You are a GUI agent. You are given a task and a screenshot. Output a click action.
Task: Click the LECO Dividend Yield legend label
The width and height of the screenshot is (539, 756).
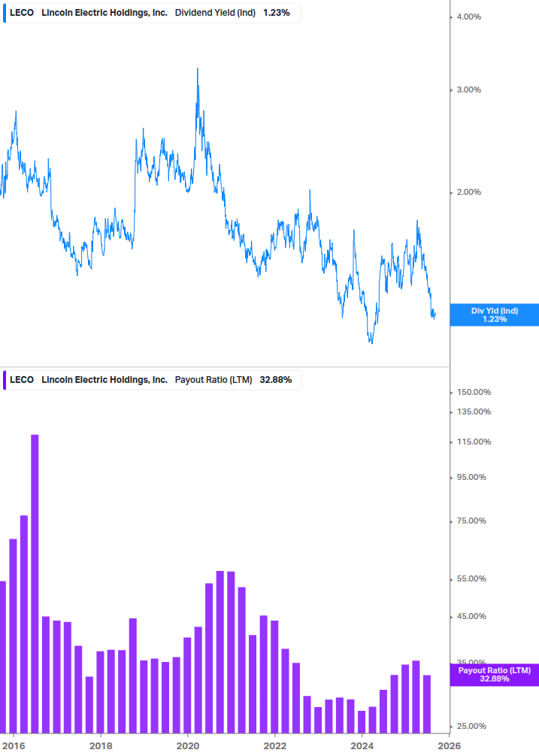coord(151,13)
